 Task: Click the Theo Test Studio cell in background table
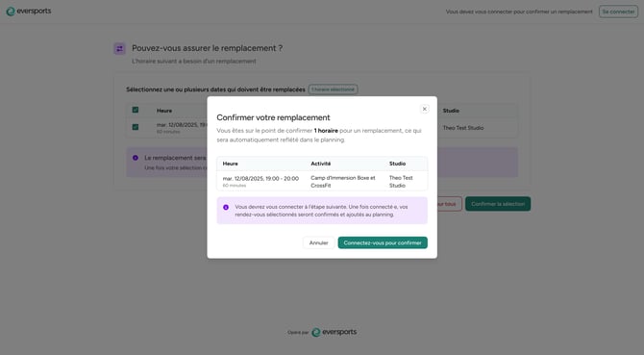pyautogui.click(x=463, y=128)
